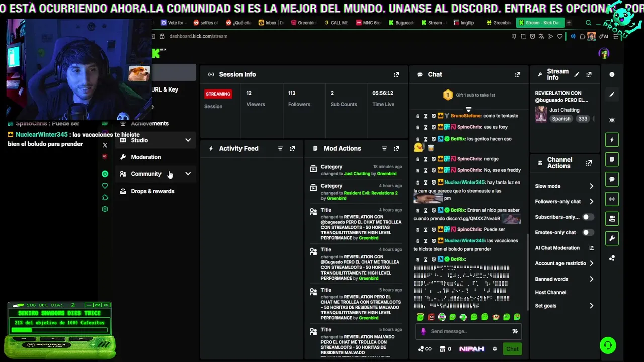Open emote picker icon in message box
Viewport: 644px width, 362px height.
coord(515,331)
